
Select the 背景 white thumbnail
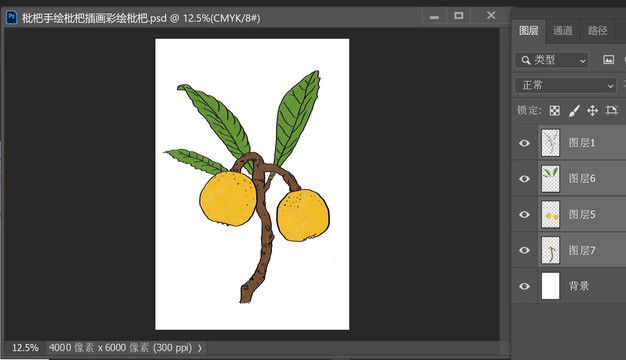pos(550,286)
